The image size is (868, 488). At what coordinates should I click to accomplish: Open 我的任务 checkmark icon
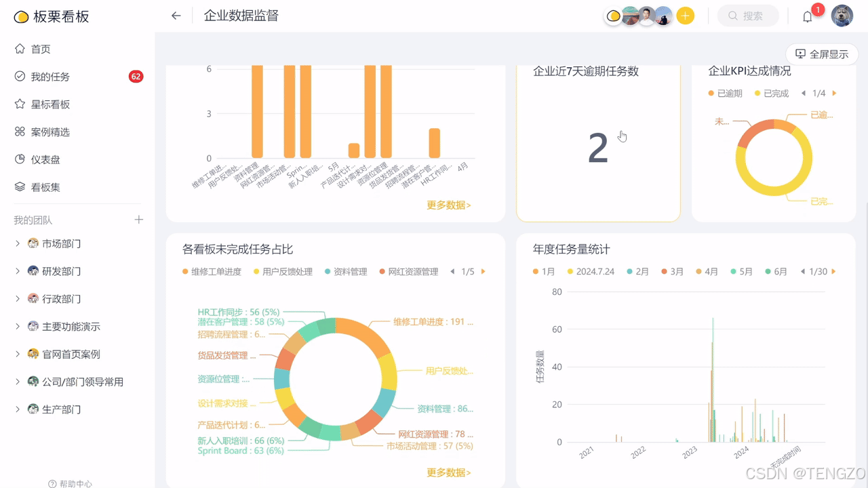pos(20,77)
